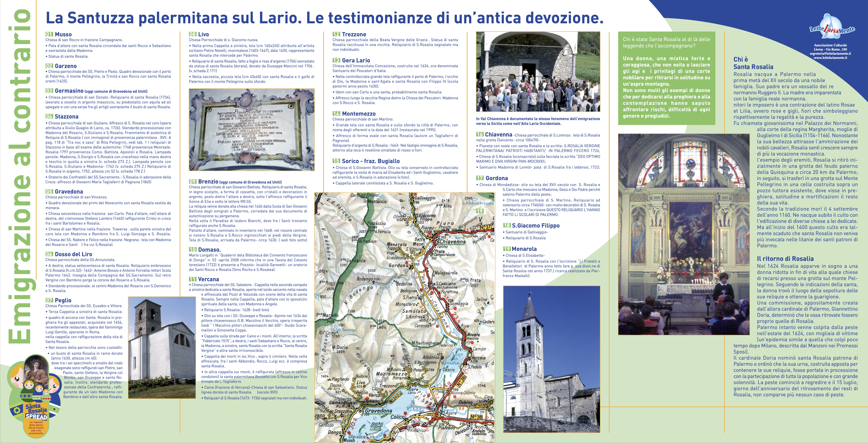The height and width of the screenshot is (443, 868).
Task: Click the 06 badge beside Dosso del Liro
Action: point(49,254)
